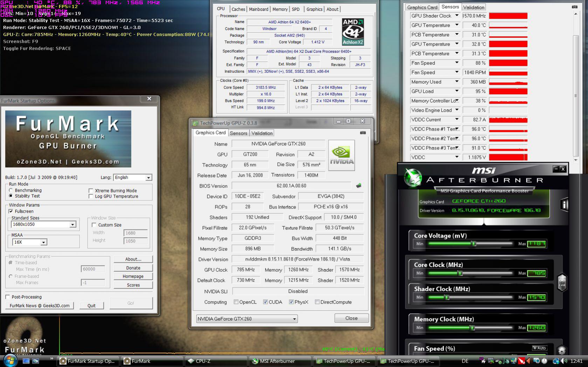Click the Scores button in FurMark
The image size is (588, 367).
click(133, 285)
